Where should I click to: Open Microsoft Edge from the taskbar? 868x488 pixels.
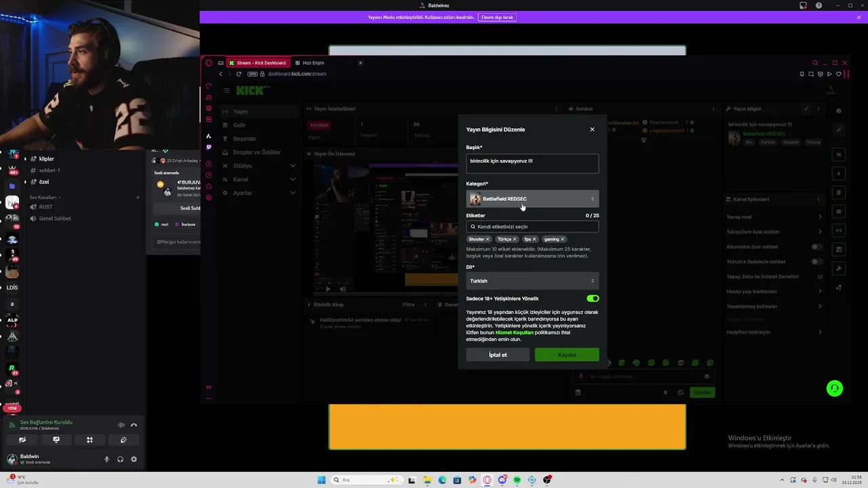442,480
